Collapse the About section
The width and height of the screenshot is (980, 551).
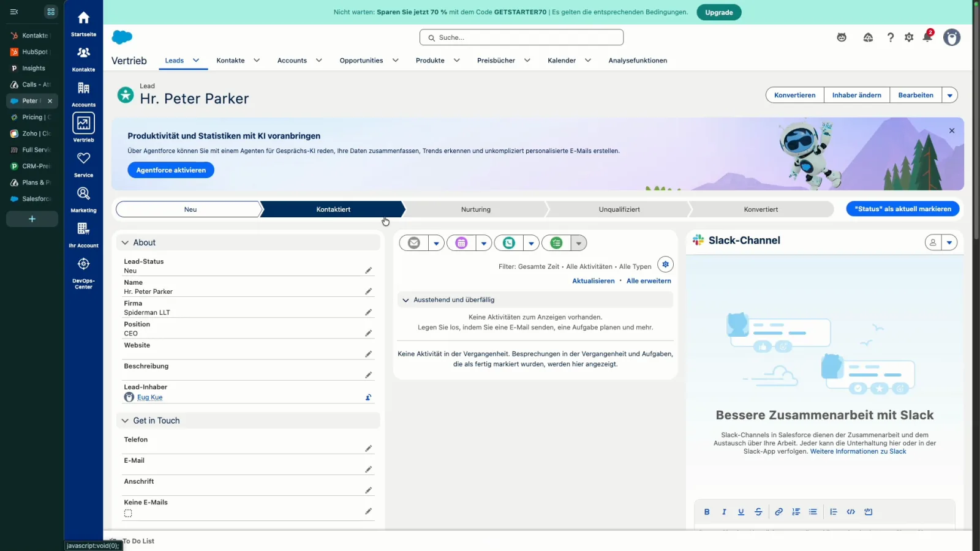(125, 243)
